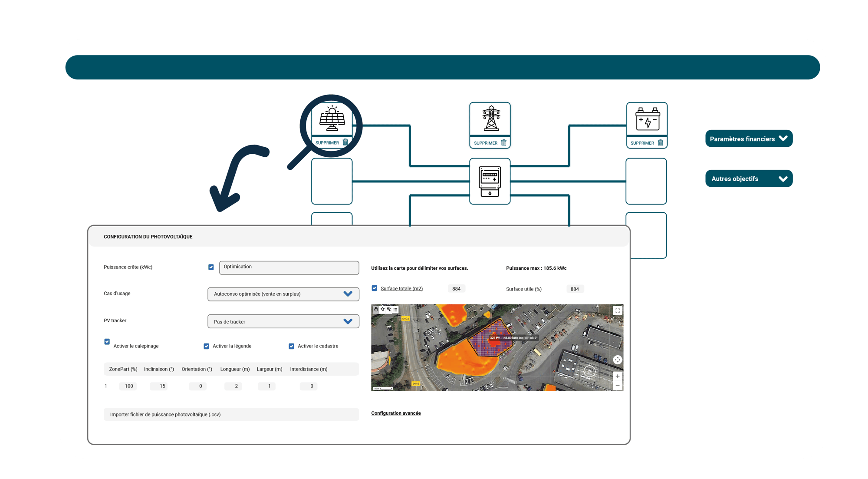Open the map list tool icon
This screenshot has height=479, width=868.
click(x=395, y=310)
